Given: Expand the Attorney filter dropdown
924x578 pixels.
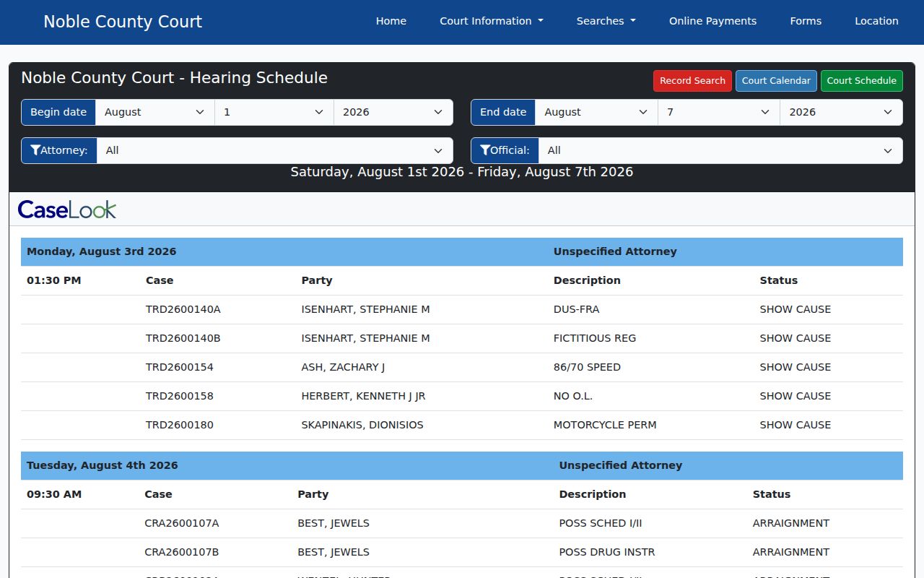Looking at the screenshot, I should (x=275, y=150).
